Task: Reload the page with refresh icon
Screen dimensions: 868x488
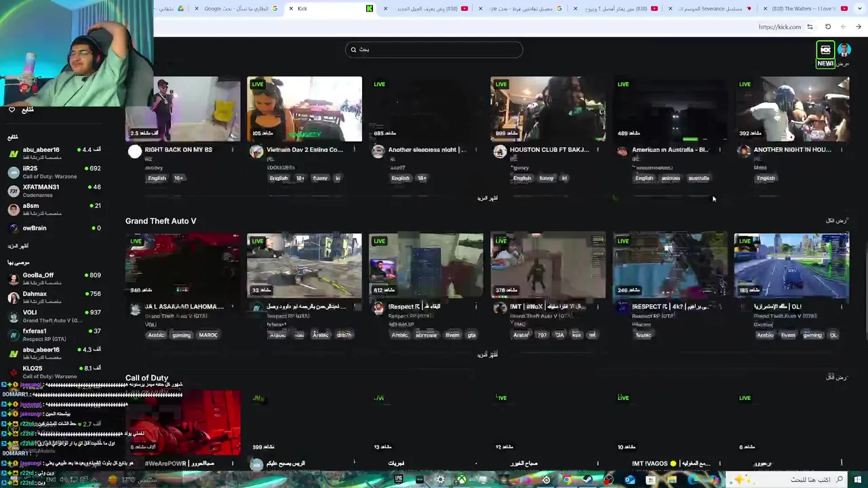Action: coord(828,27)
